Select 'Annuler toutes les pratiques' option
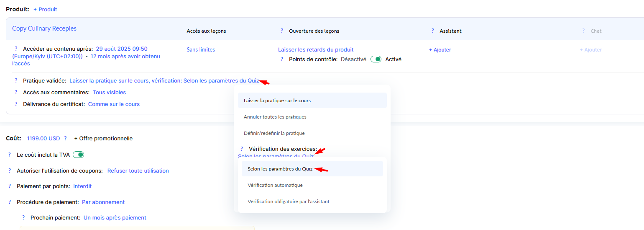Image resolution: width=644 pixels, height=230 pixels. point(275,117)
